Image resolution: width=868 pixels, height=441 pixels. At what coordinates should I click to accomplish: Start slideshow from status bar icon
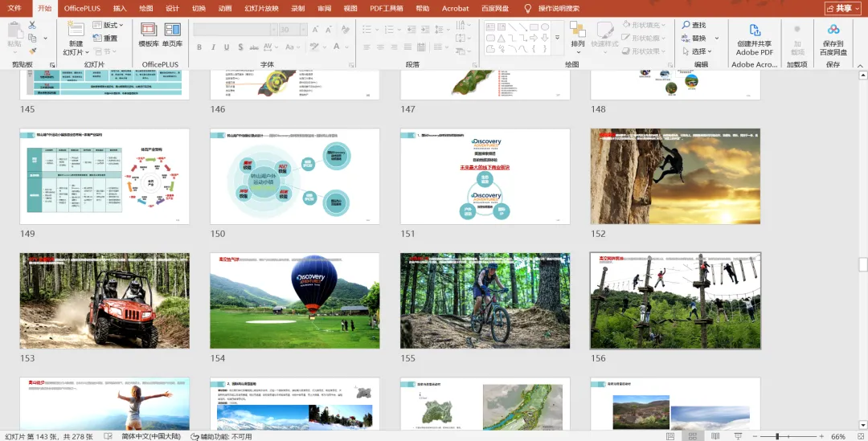point(738,436)
